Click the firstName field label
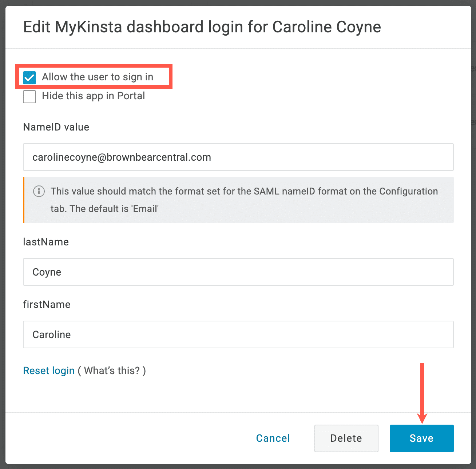This screenshot has width=476, height=469. pyautogui.click(x=47, y=304)
